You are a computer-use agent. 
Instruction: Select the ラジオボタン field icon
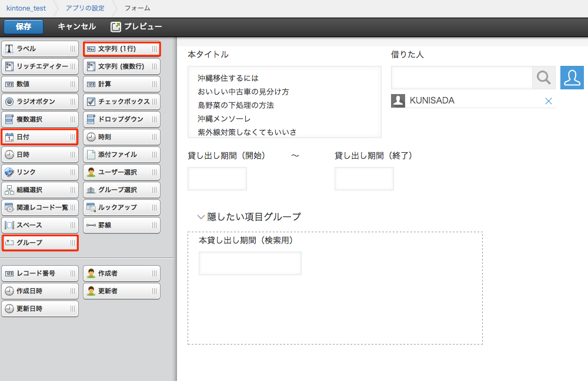point(39,102)
